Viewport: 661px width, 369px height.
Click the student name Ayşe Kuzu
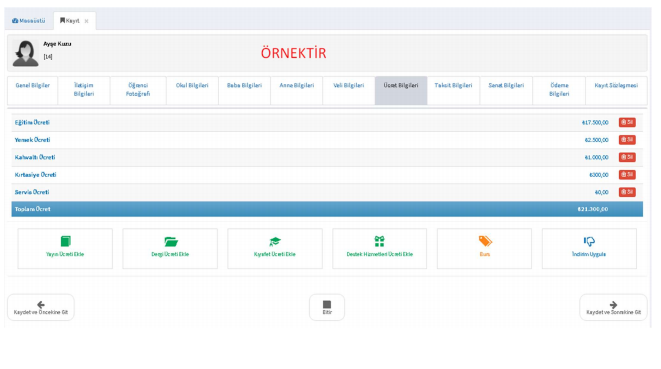[57, 44]
